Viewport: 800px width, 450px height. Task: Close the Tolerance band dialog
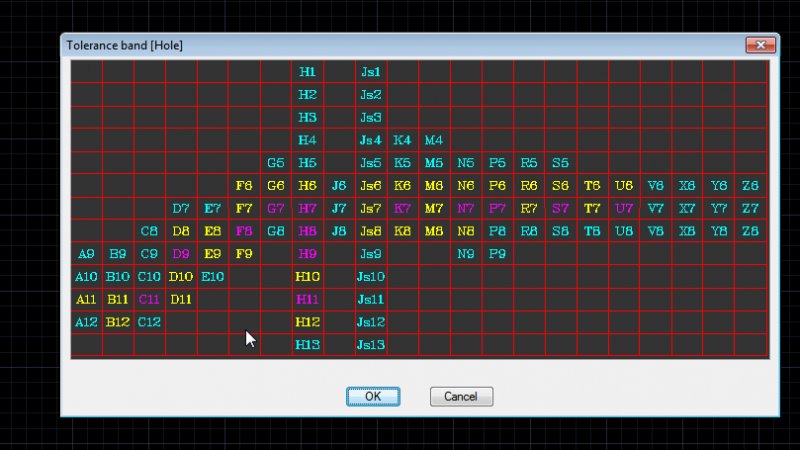(x=761, y=45)
